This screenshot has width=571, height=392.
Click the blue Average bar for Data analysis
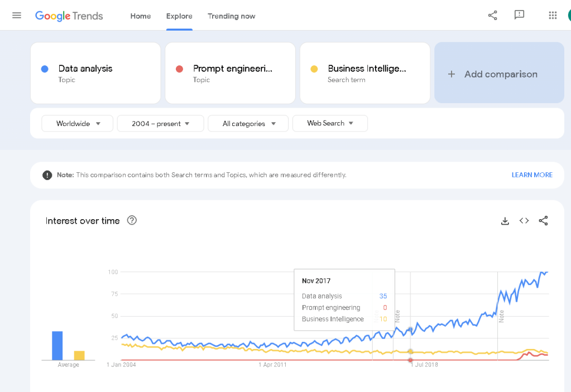point(57,346)
